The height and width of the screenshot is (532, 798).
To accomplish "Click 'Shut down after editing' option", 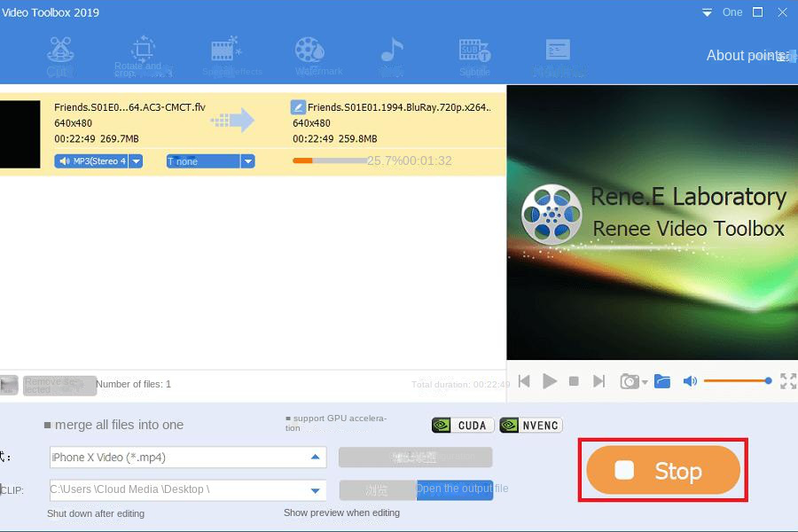I will (x=96, y=513).
